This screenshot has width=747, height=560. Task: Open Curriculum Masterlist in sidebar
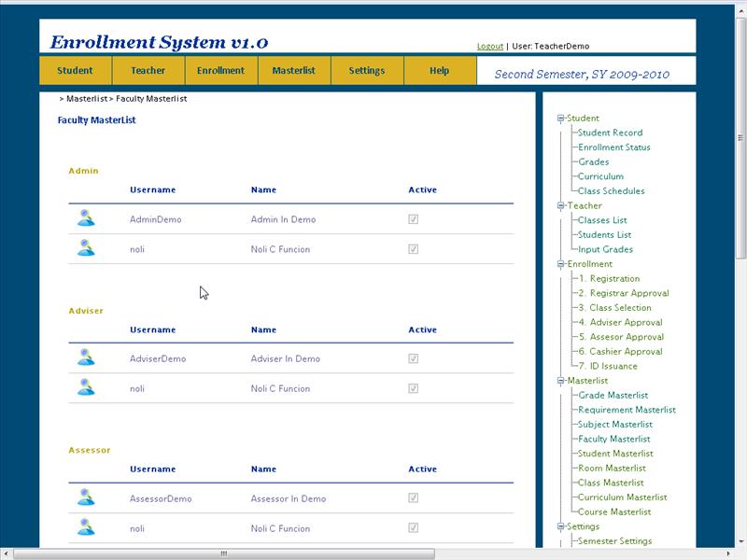623,497
